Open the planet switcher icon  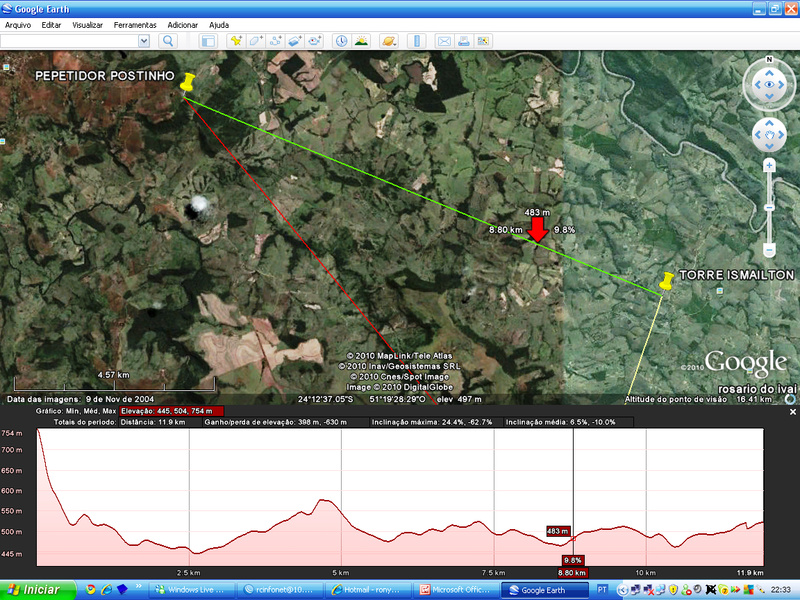(x=389, y=41)
